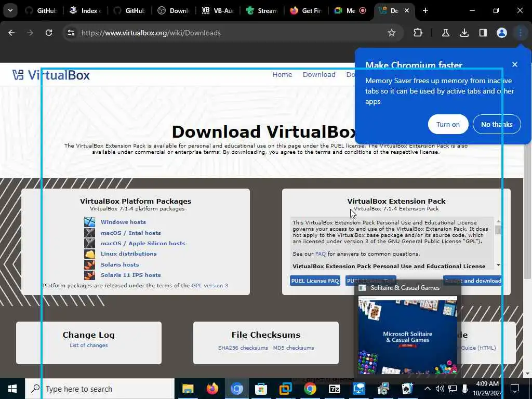Open 7-Zip from the taskbar

pos(334,389)
